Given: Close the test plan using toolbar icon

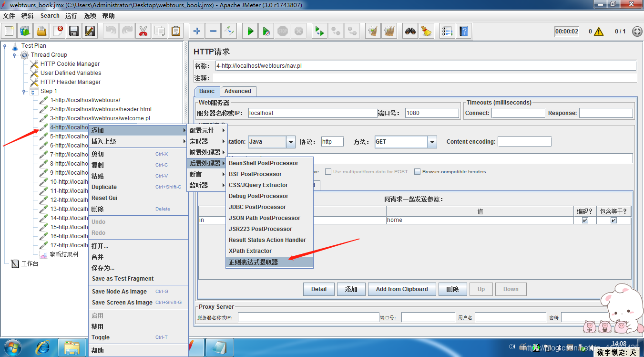Looking at the screenshot, I should click(58, 31).
